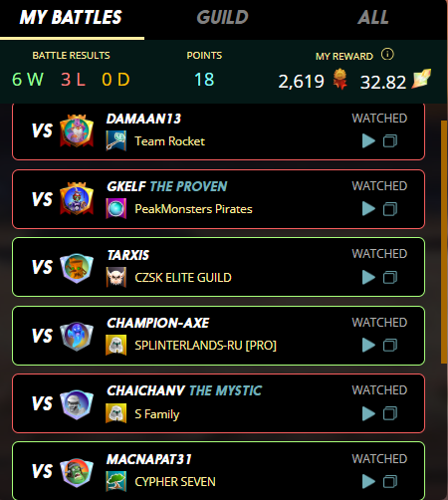Viewport: 448px width, 500px height.
Task: Click the CZSK ELITE GUILD skull banner icon
Action: coord(115,277)
